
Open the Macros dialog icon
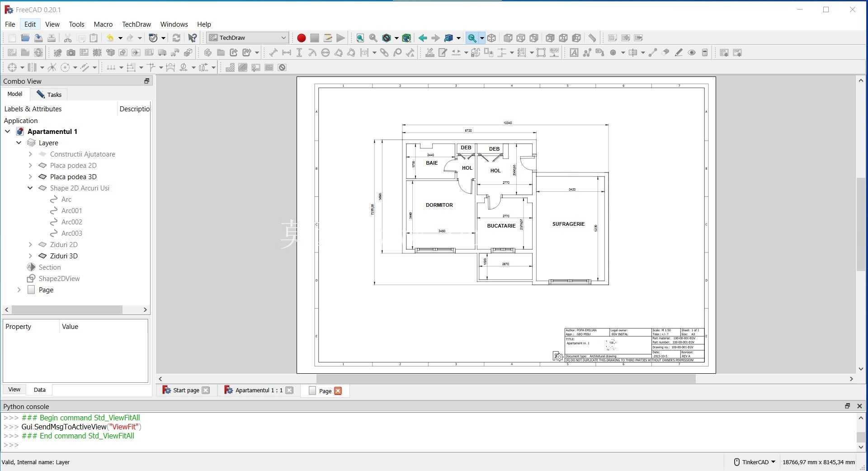click(328, 38)
